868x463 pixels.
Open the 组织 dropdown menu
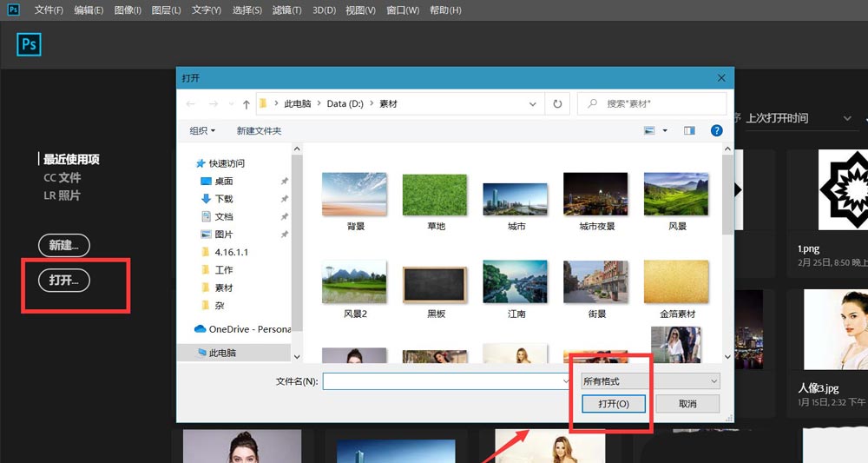tap(202, 130)
